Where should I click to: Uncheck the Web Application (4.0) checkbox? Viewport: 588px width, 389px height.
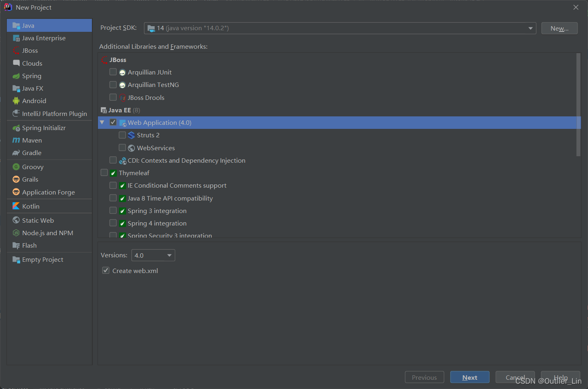tap(113, 122)
